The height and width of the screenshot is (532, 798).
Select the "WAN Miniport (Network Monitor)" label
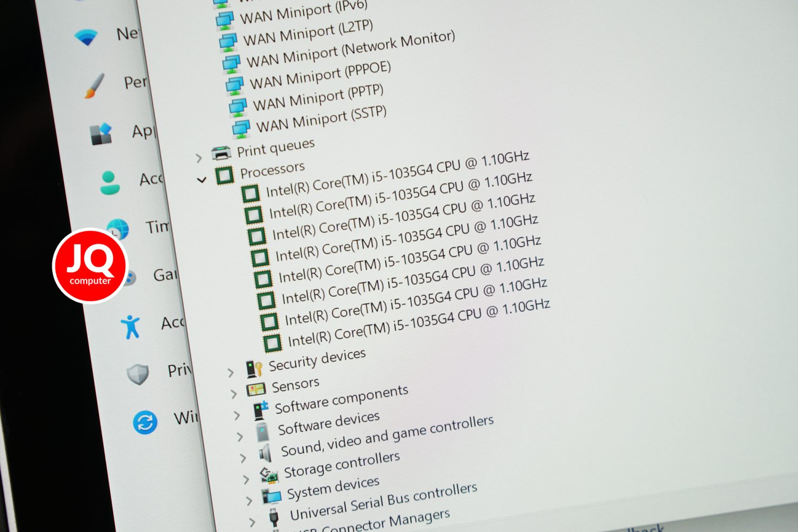351,49
